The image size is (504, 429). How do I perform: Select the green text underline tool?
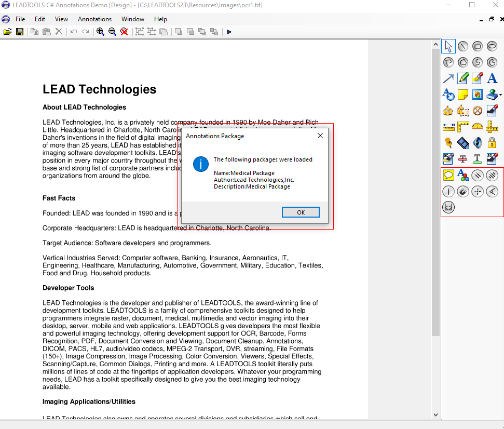coord(478,159)
